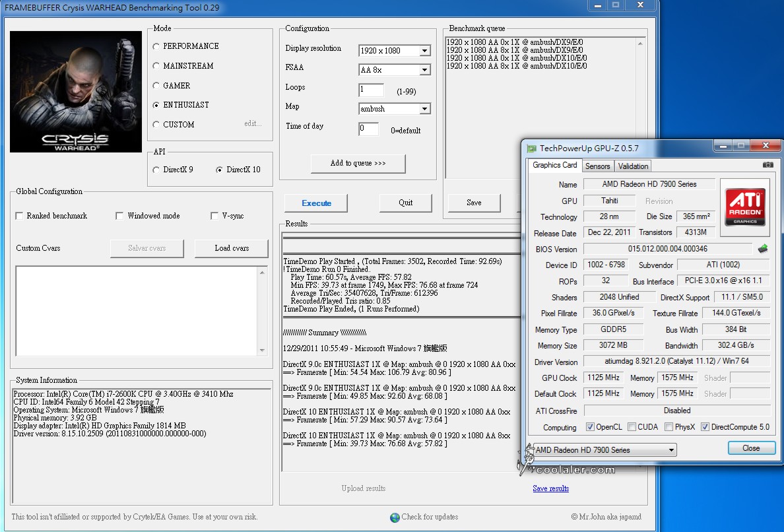Screen dimensions: 784x532
Task: Select the queue entry AA 8x ambush/DX10/E/0
Action: click(517, 66)
